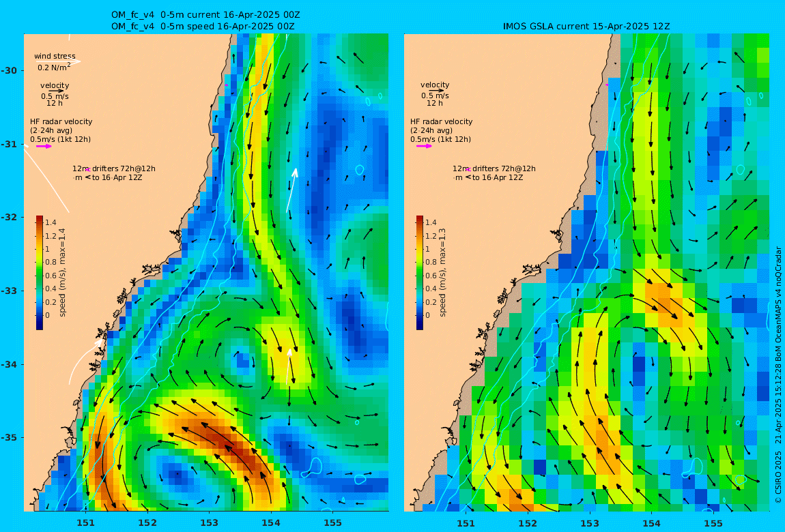785x532 pixels.
Task: Click the '0.2 N/m2' wind stress value
Action: click(x=53, y=67)
